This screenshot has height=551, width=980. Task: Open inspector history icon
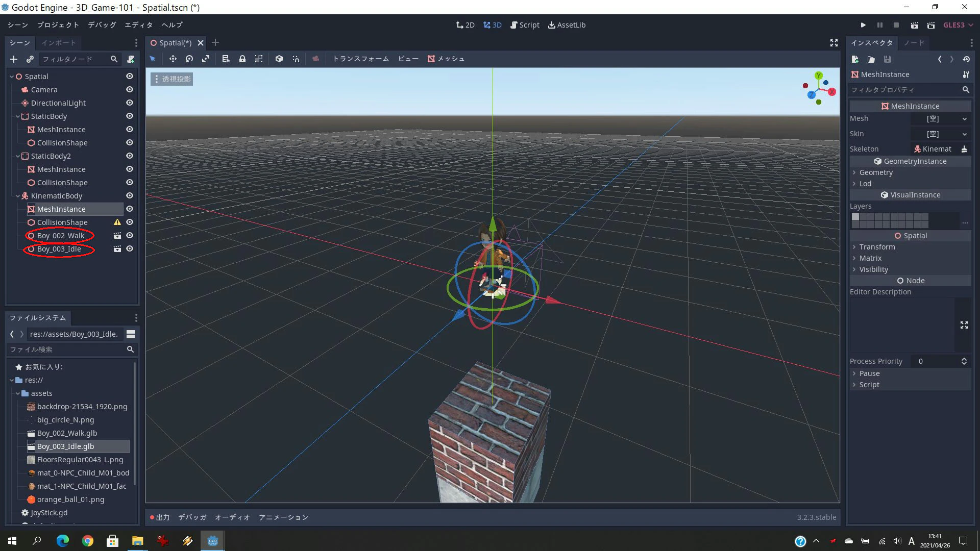click(x=966, y=59)
